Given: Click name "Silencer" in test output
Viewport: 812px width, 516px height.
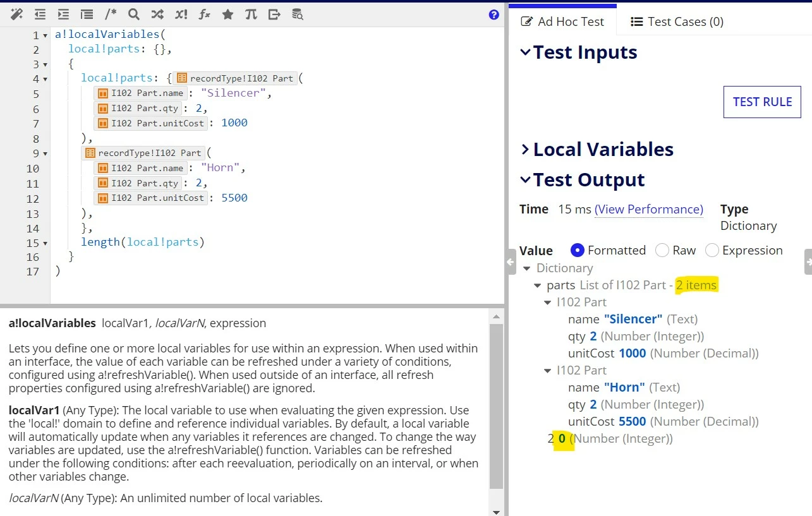Looking at the screenshot, I should pyautogui.click(x=633, y=319).
